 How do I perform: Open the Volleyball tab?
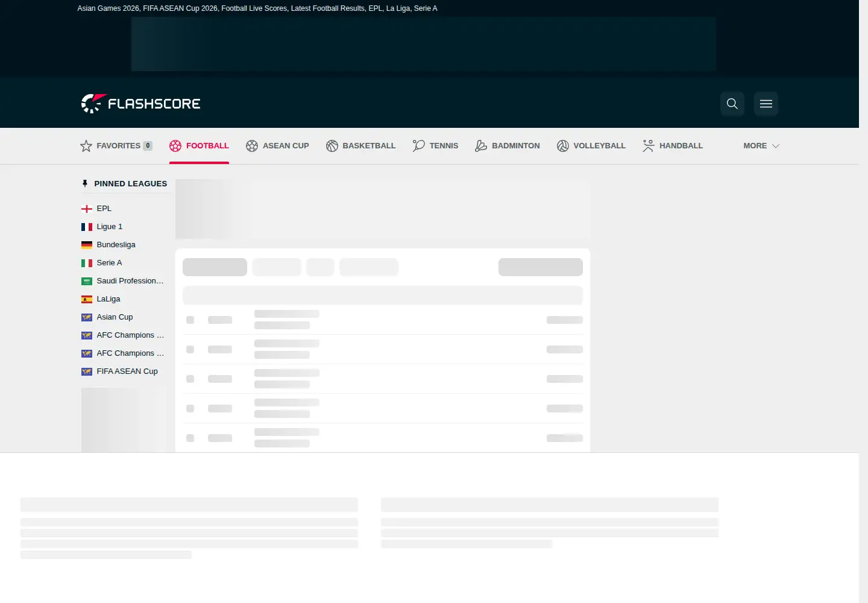point(591,146)
